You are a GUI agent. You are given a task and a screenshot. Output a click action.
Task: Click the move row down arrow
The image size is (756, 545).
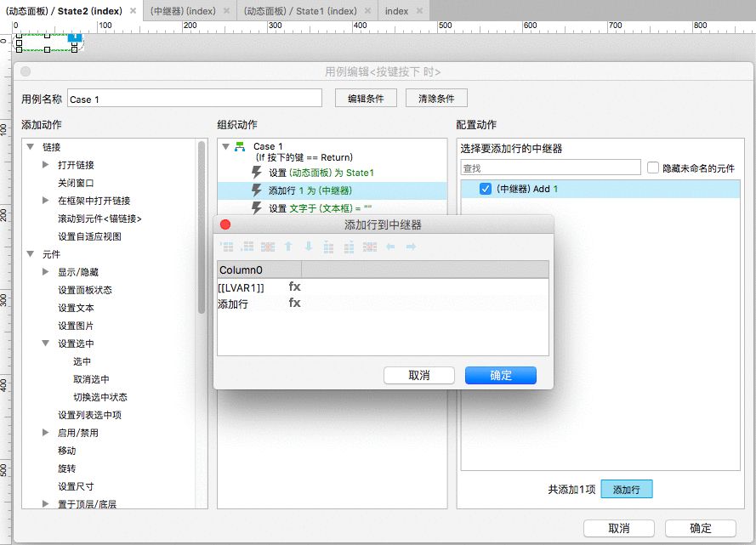point(309,247)
